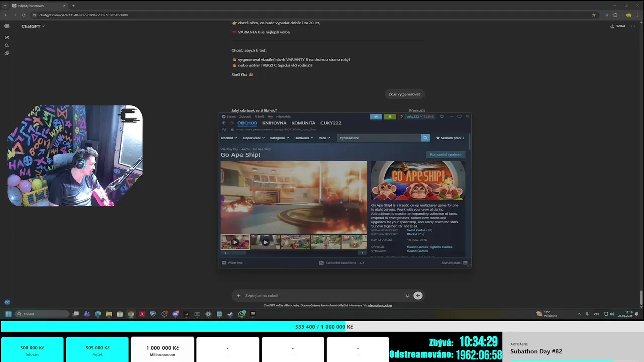
Task: Open Steam help question mark
Action: click(x=402, y=116)
